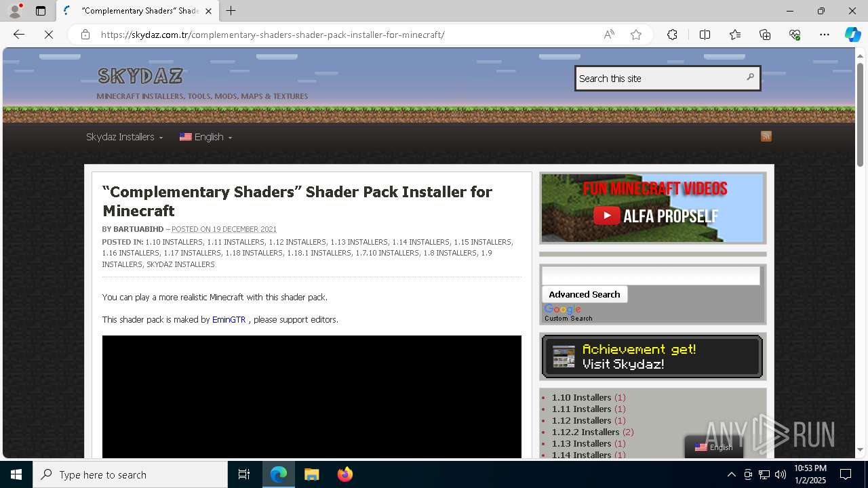Open the tab actions menu icon
Image resolution: width=868 pixels, height=488 pixels.
coord(41,11)
